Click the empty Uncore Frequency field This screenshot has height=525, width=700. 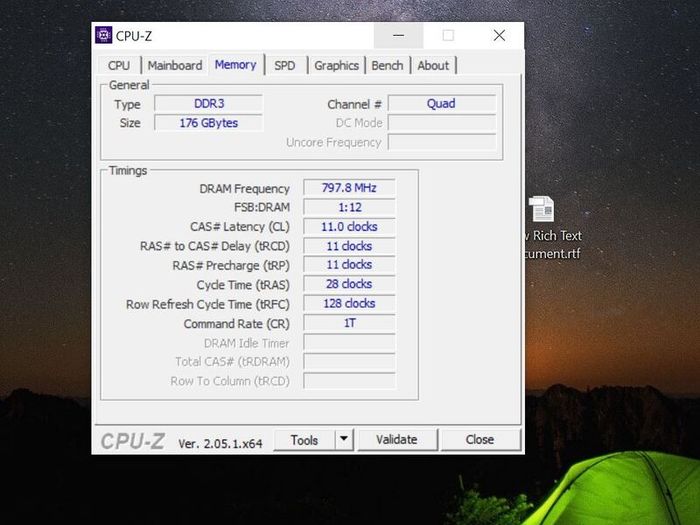(442, 142)
